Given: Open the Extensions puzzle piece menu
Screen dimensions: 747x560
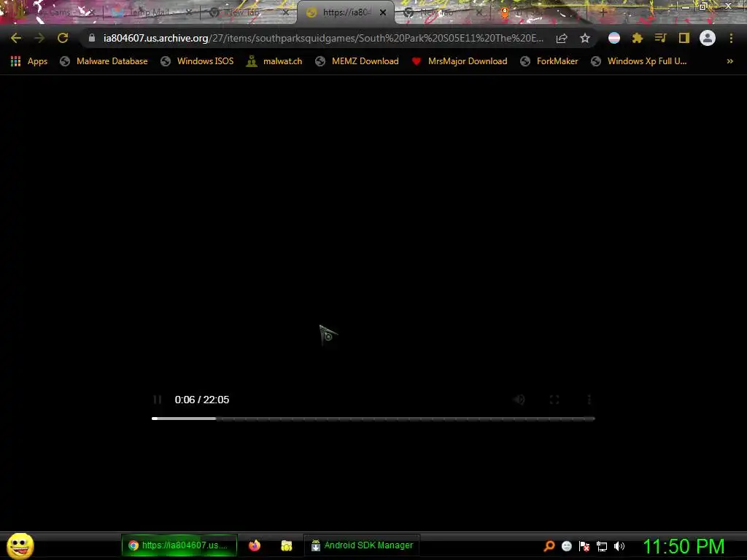Looking at the screenshot, I should coord(638,38).
